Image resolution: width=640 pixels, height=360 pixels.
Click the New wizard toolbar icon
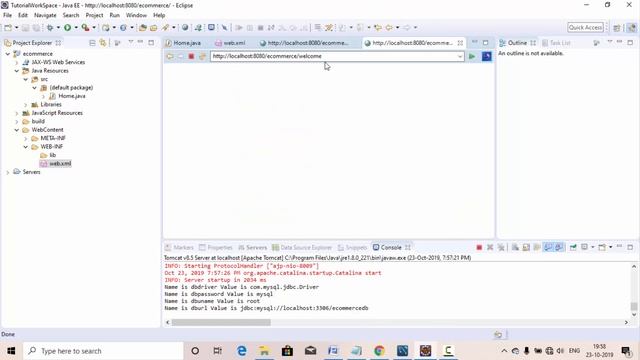8,27
